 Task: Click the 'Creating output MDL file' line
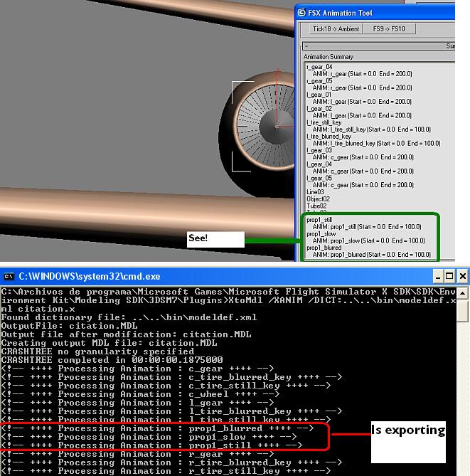[x=110, y=343]
